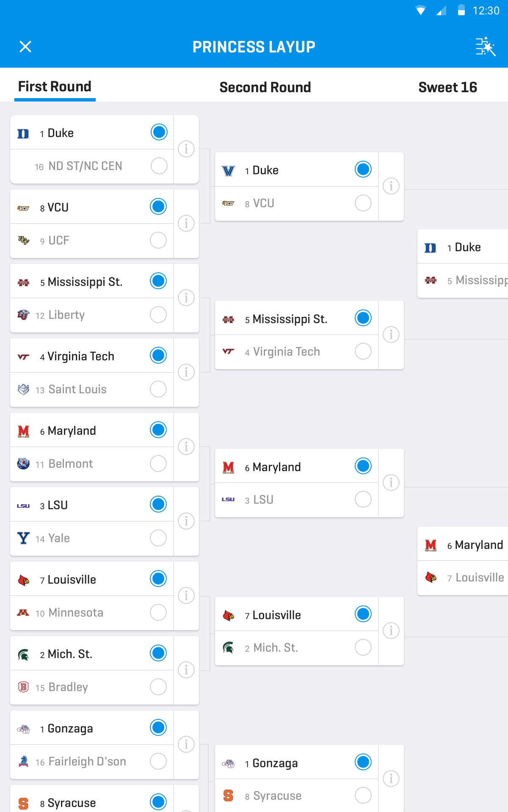
Task: View info for Mississippi St. vs Liberty
Action: tap(186, 298)
